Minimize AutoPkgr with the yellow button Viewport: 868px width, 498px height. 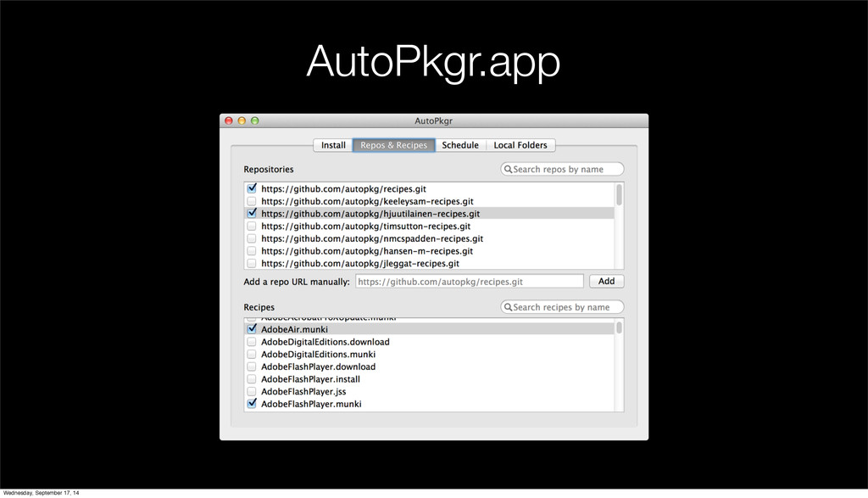point(242,120)
